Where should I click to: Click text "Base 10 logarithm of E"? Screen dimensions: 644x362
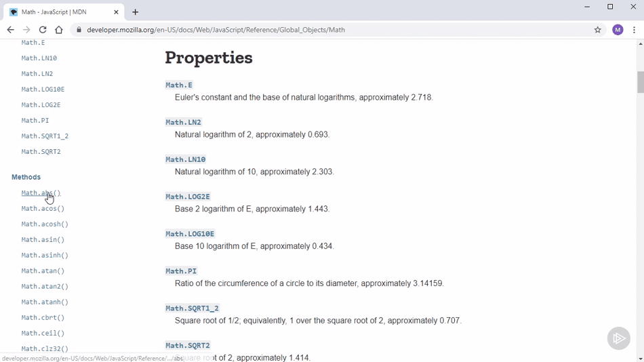click(215, 246)
